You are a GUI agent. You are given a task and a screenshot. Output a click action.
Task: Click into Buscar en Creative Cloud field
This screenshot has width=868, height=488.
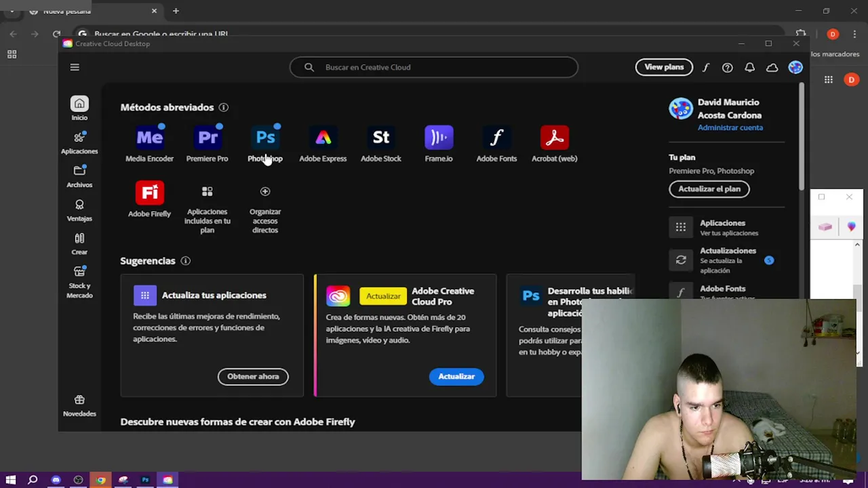point(434,67)
